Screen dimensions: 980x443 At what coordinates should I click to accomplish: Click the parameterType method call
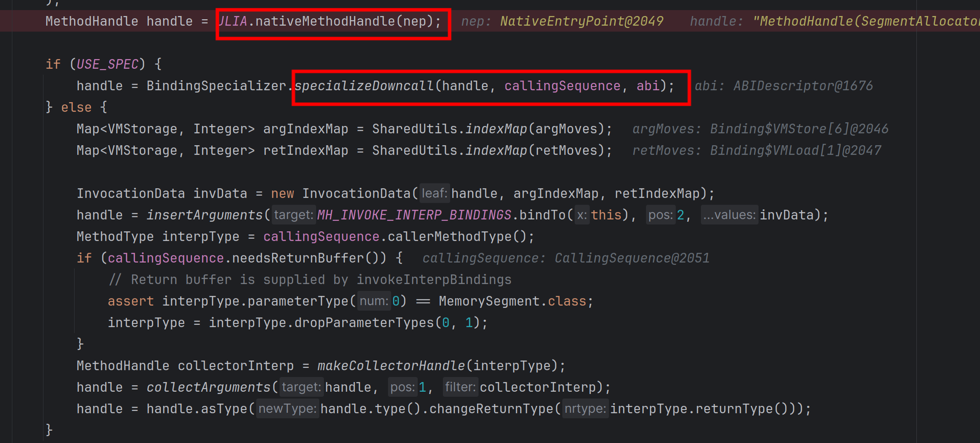298,301
